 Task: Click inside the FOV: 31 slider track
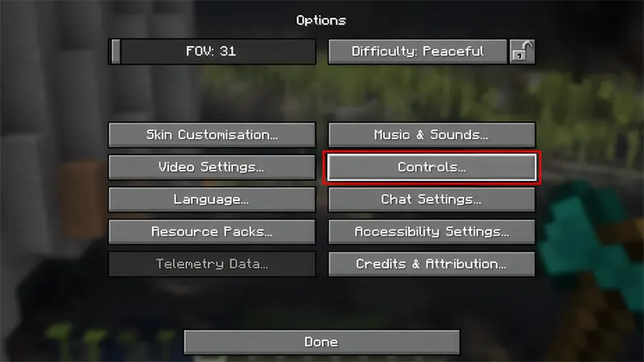(212, 51)
